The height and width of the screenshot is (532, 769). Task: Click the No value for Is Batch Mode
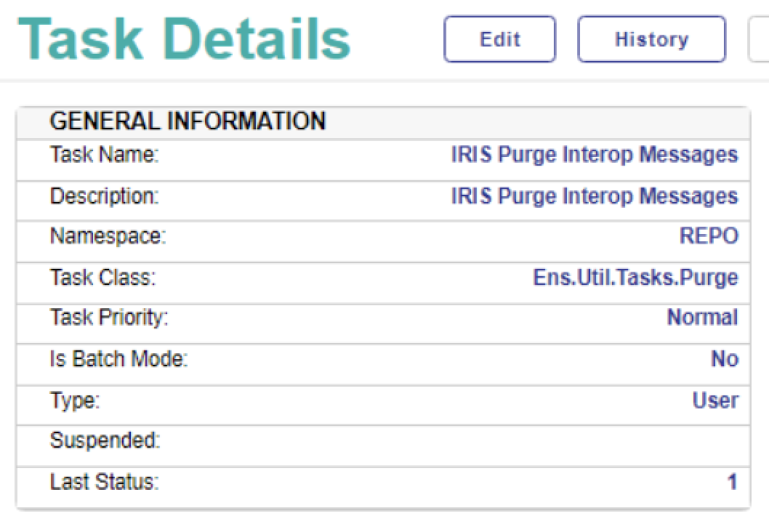[724, 359]
